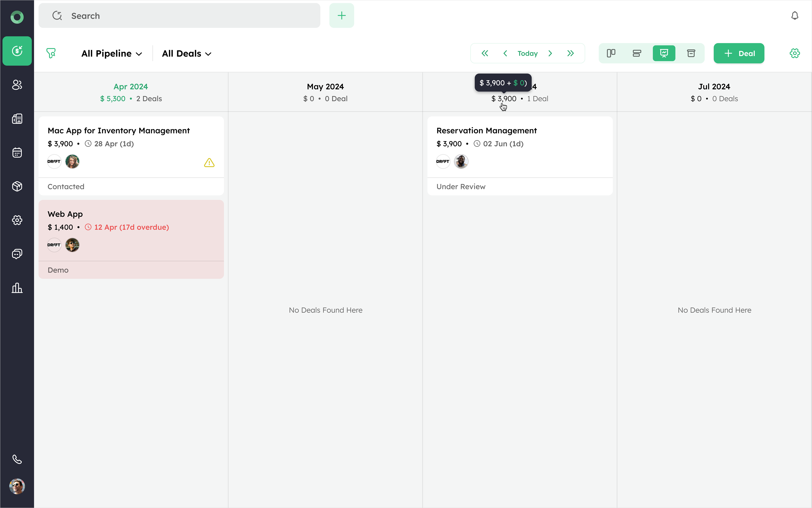The height and width of the screenshot is (508, 812).
Task: Open the Reports bar chart icon
Action: pos(17,288)
